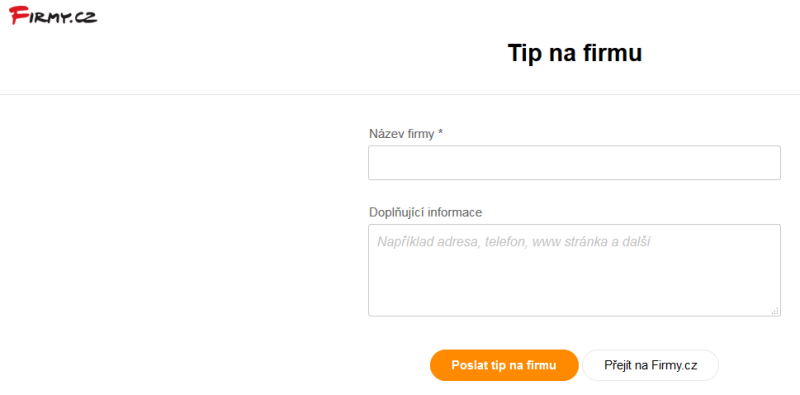Click the required asterisk beside Název firmy
The width and height of the screenshot is (800, 395).
440,133
